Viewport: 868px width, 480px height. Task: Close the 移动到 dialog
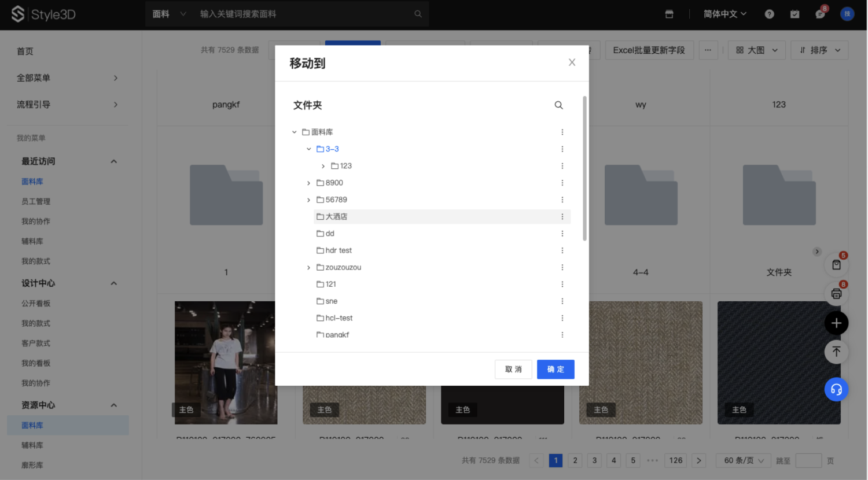(572, 62)
